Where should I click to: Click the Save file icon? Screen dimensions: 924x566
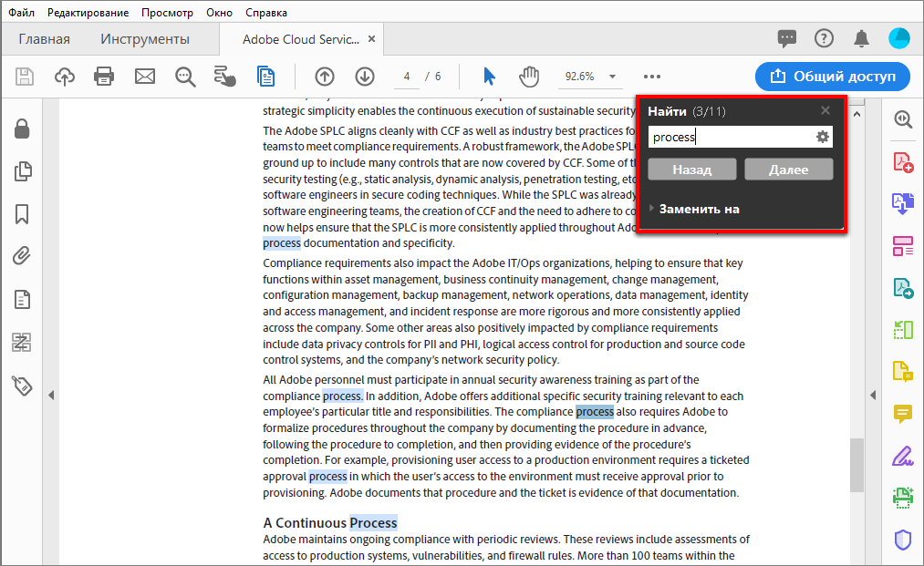click(x=24, y=77)
